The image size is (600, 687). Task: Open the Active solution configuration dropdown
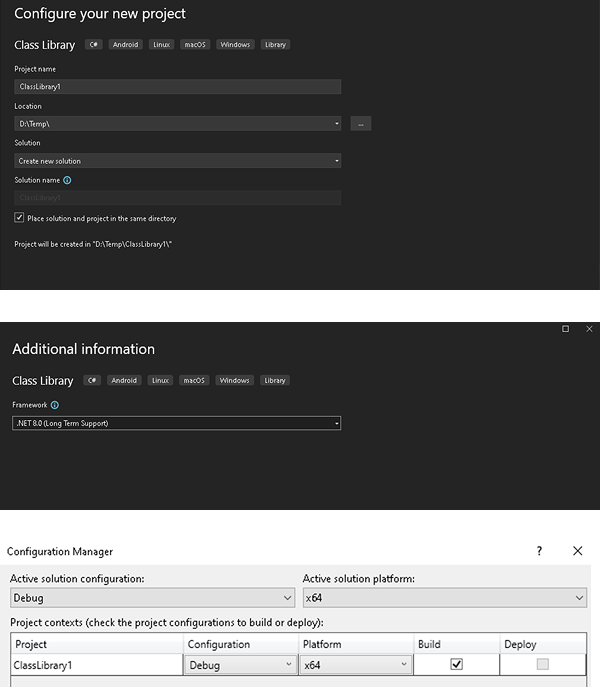[284, 598]
